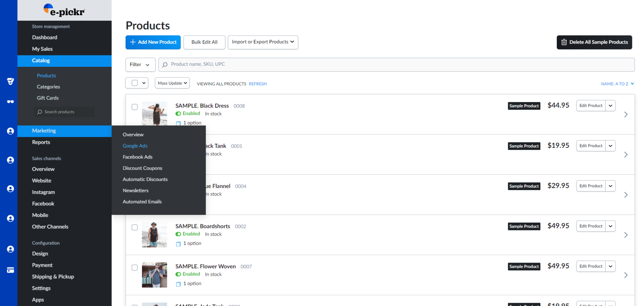Check the Boardshorts product checkbox
This screenshot has height=306, width=644.
135,227
